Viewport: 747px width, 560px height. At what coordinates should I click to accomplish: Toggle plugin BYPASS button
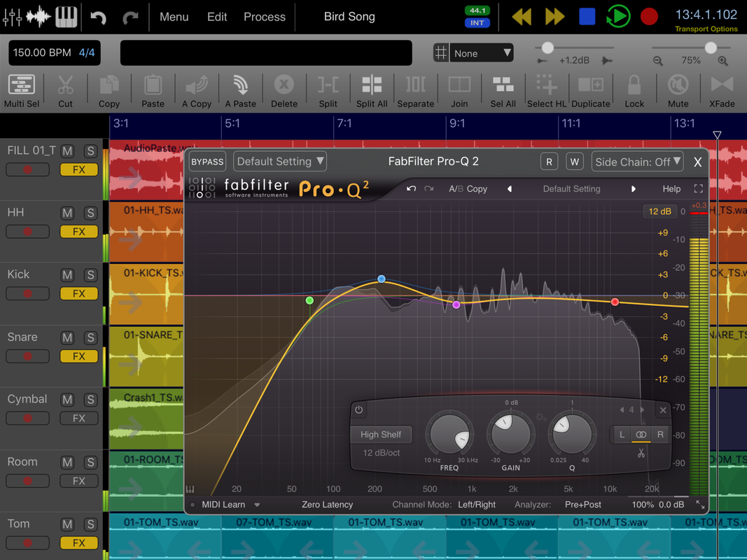click(x=207, y=162)
